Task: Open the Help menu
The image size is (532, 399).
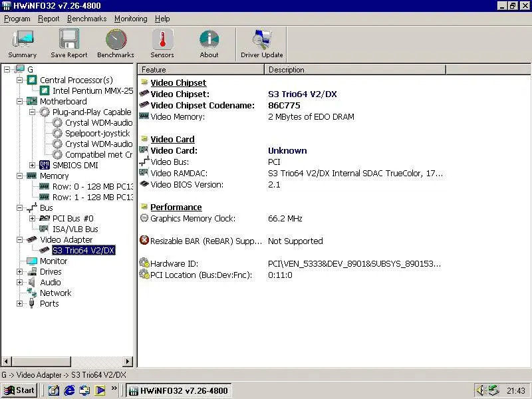Action: (x=162, y=19)
